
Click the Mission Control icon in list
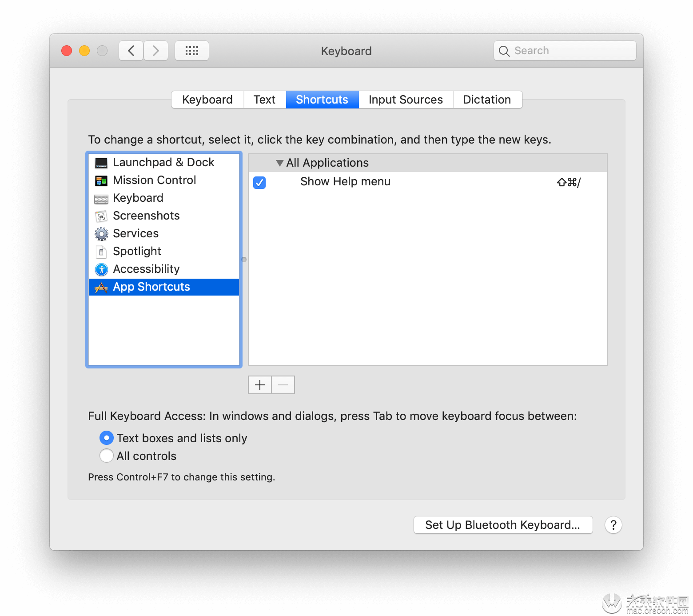(x=101, y=181)
